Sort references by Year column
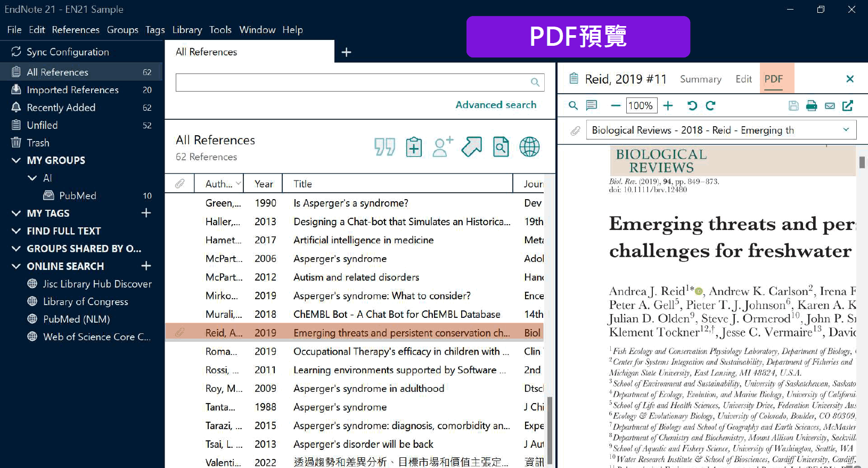The width and height of the screenshot is (868, 468). (x=263, y=184)
